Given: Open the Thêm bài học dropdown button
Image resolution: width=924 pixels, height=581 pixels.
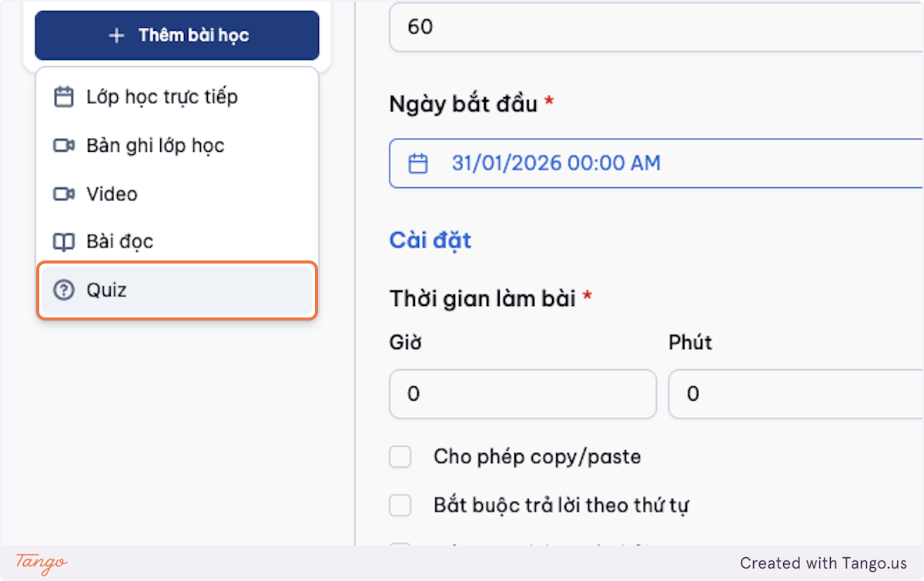Looking at the screenshot, I should tap(177, 35).
